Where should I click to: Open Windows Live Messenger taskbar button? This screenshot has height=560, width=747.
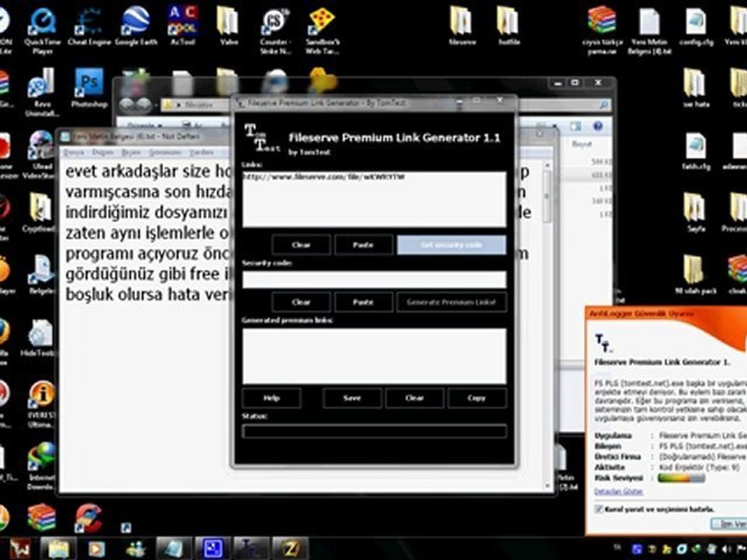click(135, 548)
